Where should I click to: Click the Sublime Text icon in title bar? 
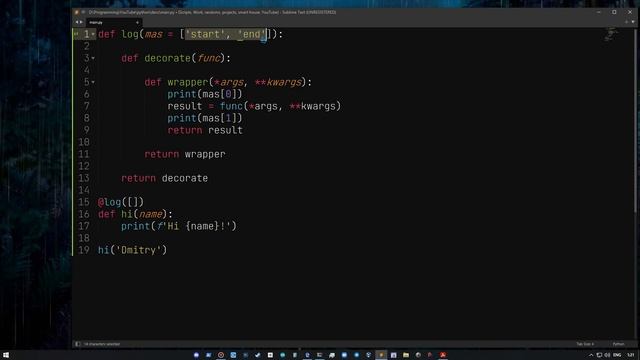76,12
